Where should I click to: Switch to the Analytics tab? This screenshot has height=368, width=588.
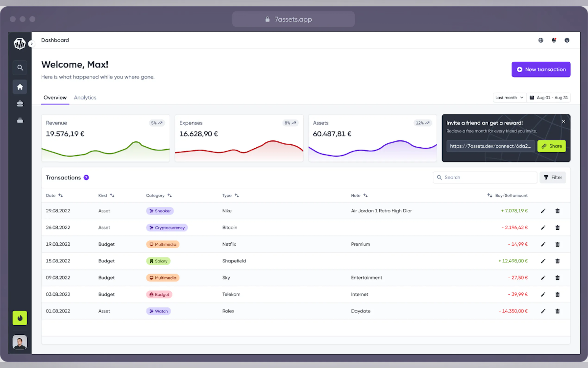pos(85,98)
